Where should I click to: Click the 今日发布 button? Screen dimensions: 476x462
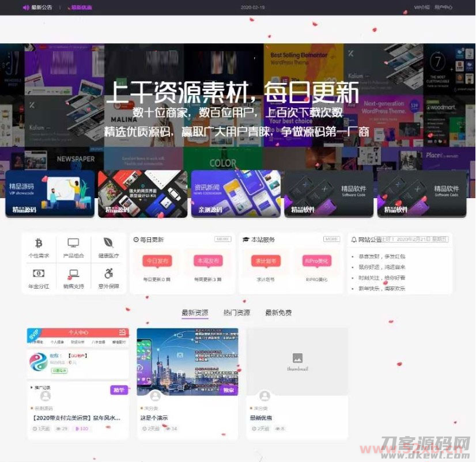(x=157, y=260)
